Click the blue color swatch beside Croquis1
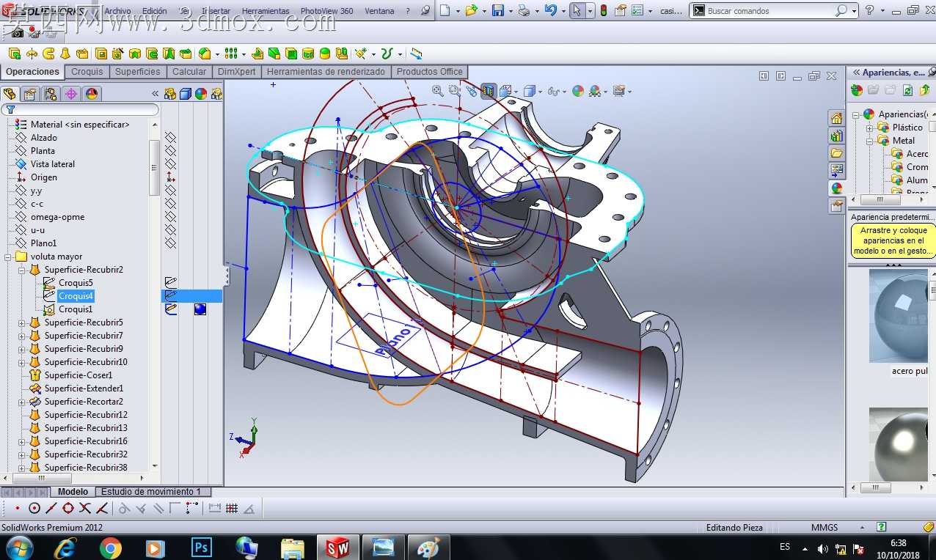Image resolution: width=936 pixels, height=560 pixels. coord(200,309)
